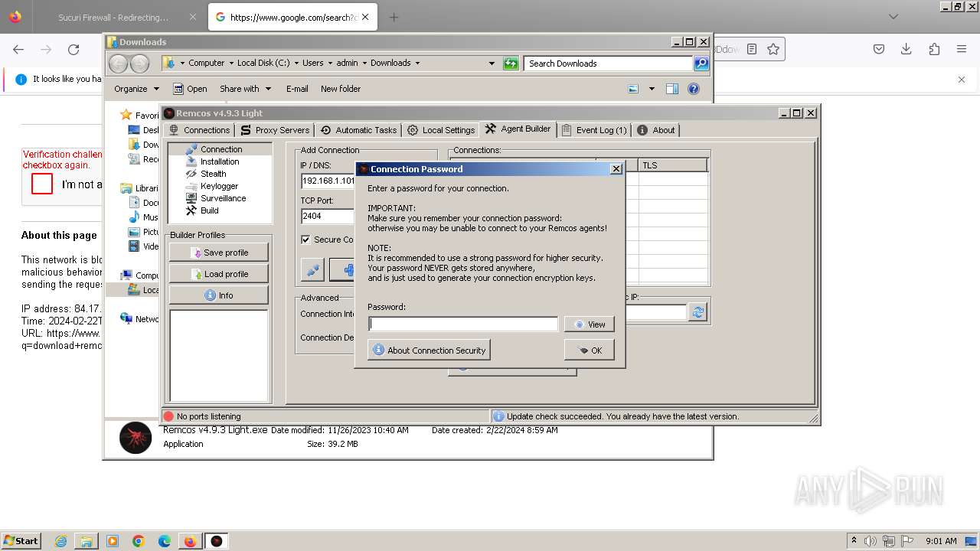Click the Info button under Builder Profiles
The image size is (980, 551).
click(x=219, y=295)
